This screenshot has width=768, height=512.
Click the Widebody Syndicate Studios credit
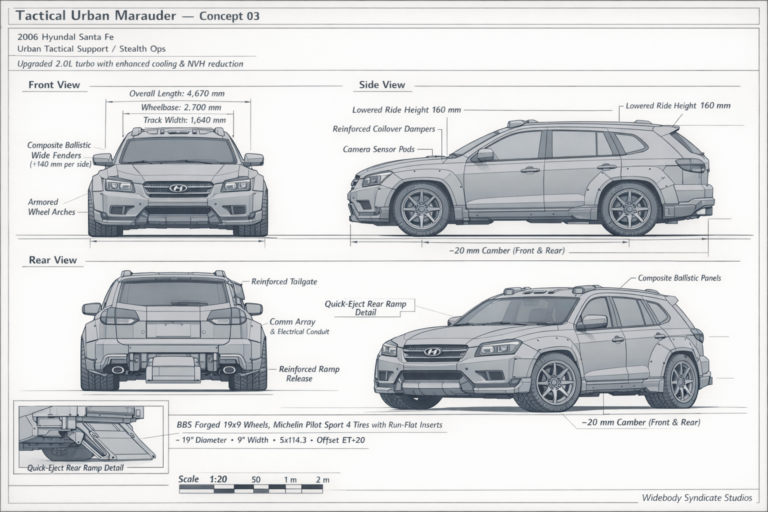(697, 498)
